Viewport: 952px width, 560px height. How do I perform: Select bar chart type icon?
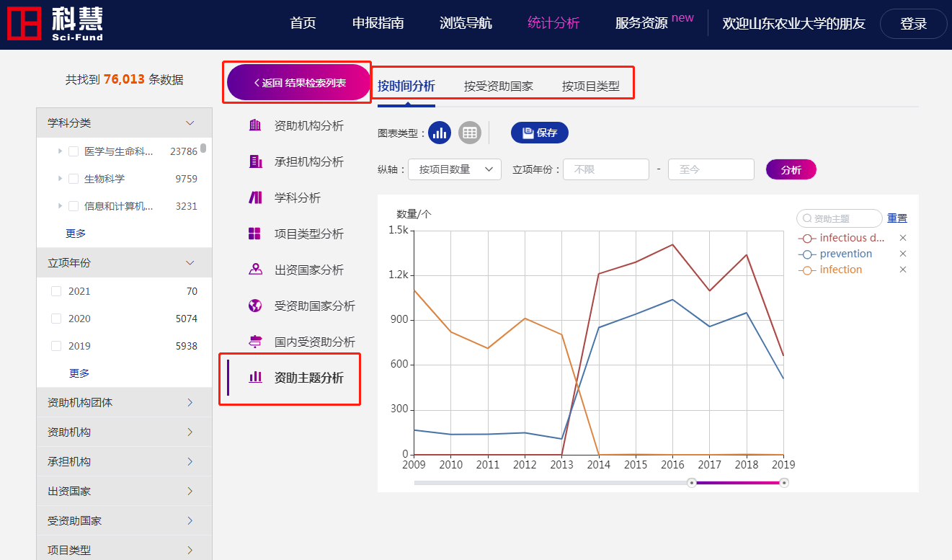(x=440, y=133)
